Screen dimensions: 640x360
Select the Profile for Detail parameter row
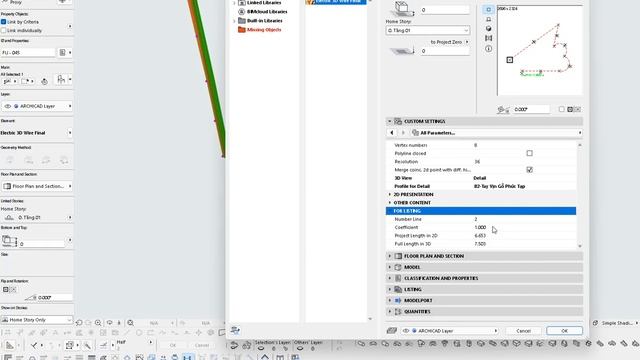tap(481, 186)
